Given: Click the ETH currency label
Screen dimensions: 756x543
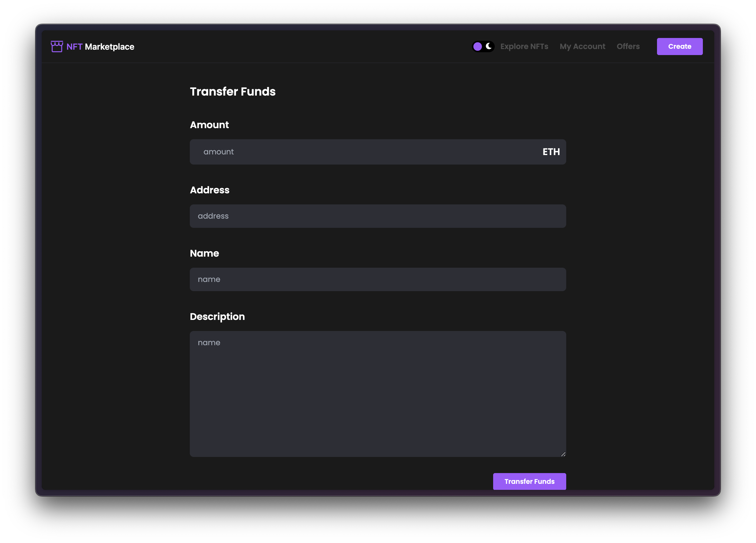Looking at the screenshot, I should tap(551, 152).
